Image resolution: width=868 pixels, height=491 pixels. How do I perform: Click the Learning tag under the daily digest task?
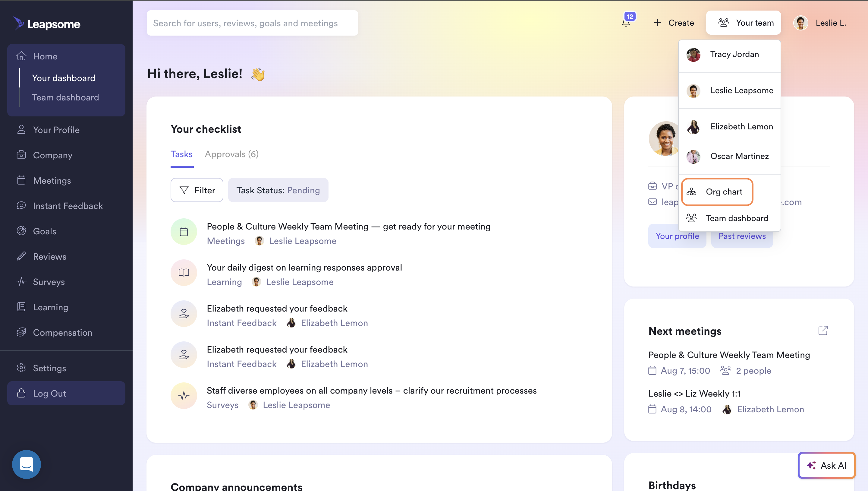(225, 282)
